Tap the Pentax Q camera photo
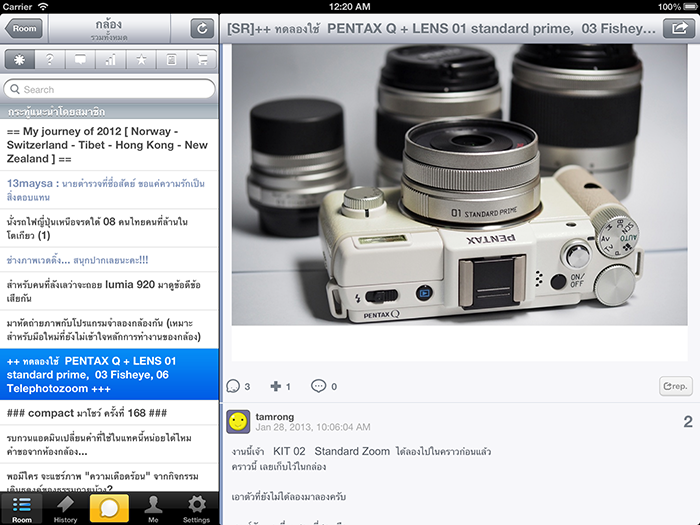Viewport: 700px width, 525px height. tap(459, 184)
